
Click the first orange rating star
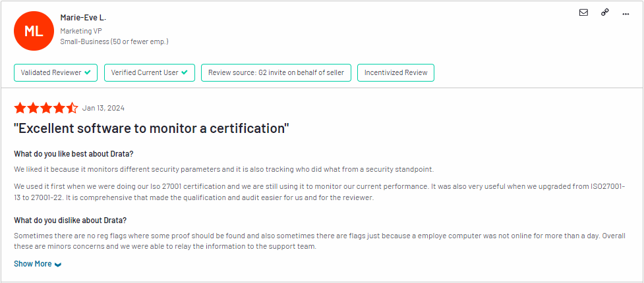tap(20, 109)
